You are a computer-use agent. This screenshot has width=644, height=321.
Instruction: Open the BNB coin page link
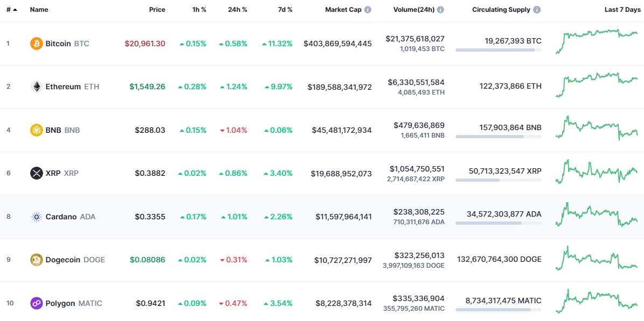[63, 130]
